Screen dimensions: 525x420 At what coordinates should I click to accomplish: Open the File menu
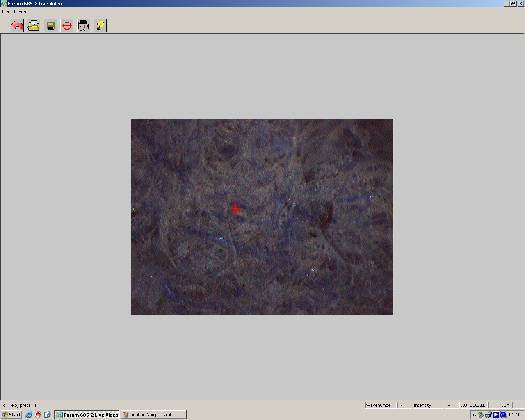coord(5,11)
